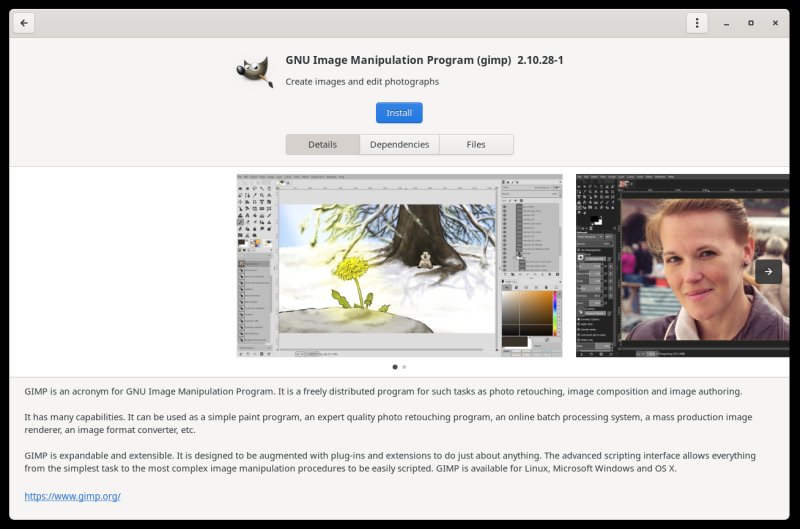The height and width of the screenshot is (529, 800).
Task: View the woman portrait screenshot
Action: click(683, 265)
